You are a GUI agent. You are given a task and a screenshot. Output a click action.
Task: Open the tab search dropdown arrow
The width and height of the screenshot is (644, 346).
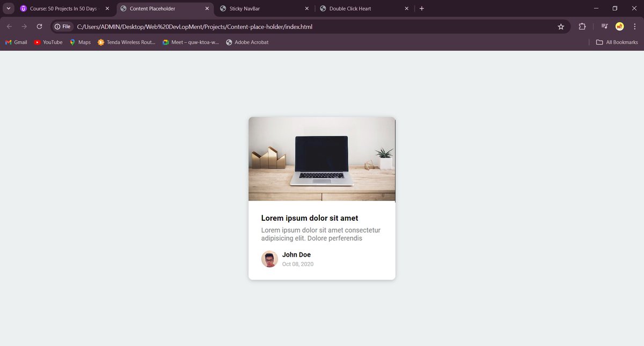(9, 9)
